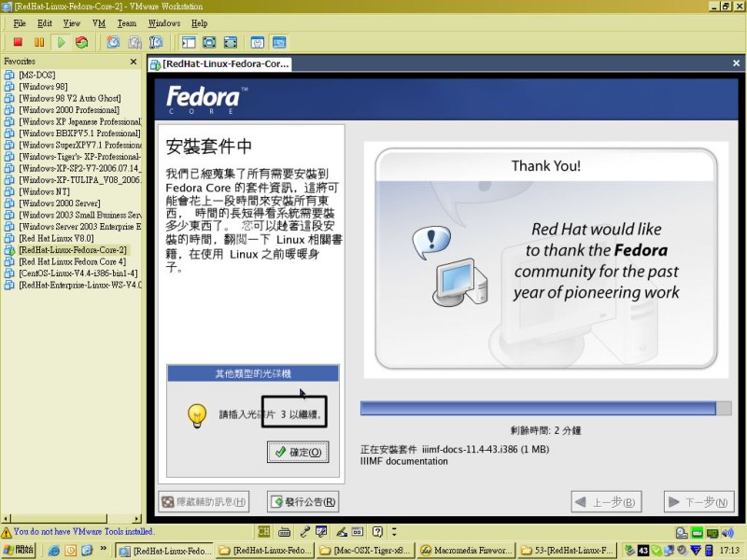
Task: Open the language bar Help question-mark icon
Action: (377, 532)
